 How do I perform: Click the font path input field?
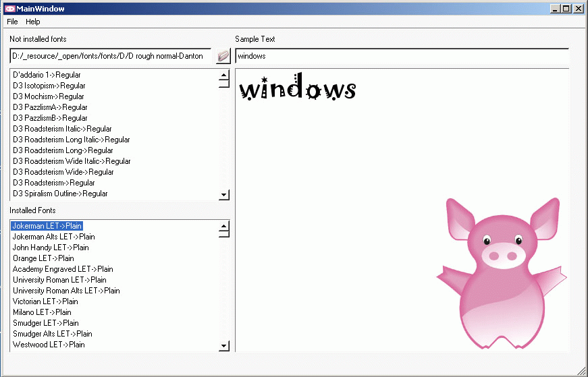tap(110, 56)
